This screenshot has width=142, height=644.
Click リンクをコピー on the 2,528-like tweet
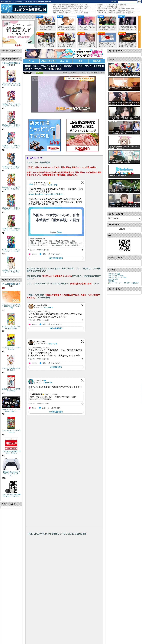coord(56,363)
